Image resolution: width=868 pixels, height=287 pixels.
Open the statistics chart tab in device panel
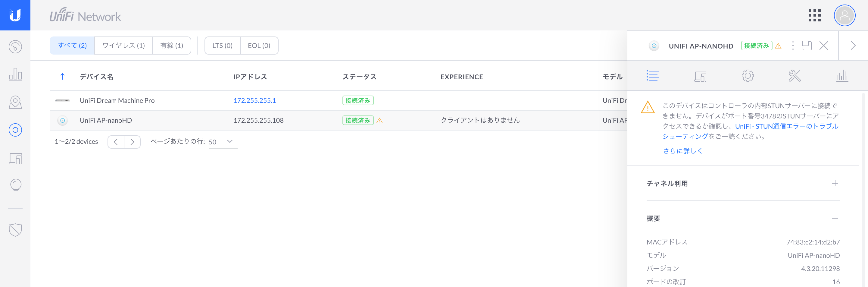tap(842, 76)
